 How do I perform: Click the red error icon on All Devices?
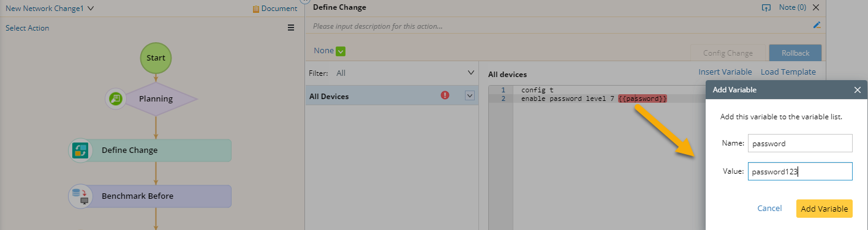[x=445, y=95]
